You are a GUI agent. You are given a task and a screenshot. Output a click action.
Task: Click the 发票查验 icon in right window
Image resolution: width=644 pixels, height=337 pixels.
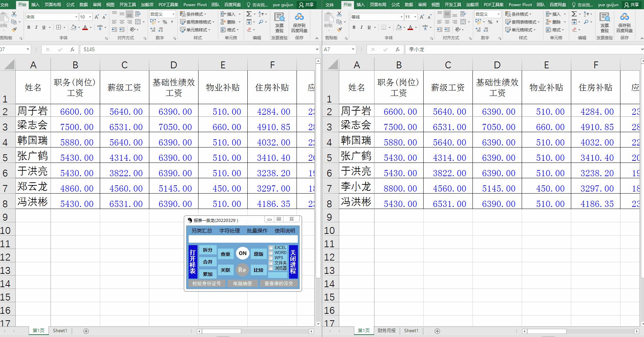(x=604, y=22)
